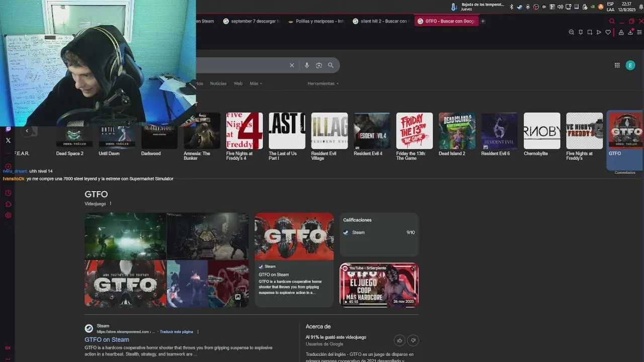This screenshot has height=362, width=644.
Task: Open a new browser tab with plus
Action: pos(482,21)
